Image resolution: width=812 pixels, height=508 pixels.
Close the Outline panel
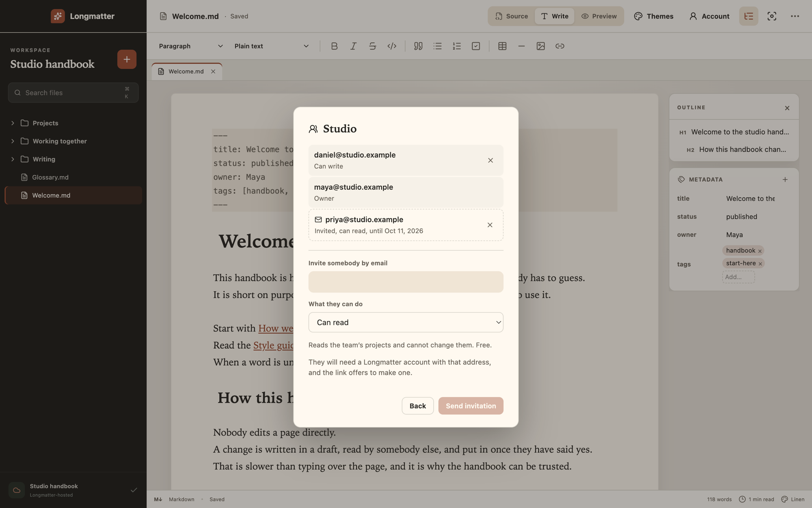click(787, 108)
